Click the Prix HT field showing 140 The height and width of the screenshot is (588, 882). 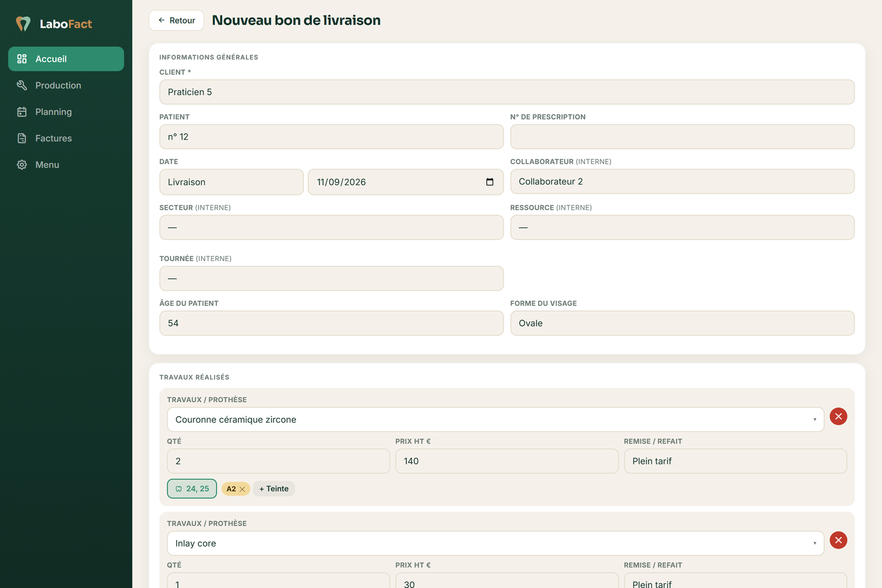tap(507, 461)
